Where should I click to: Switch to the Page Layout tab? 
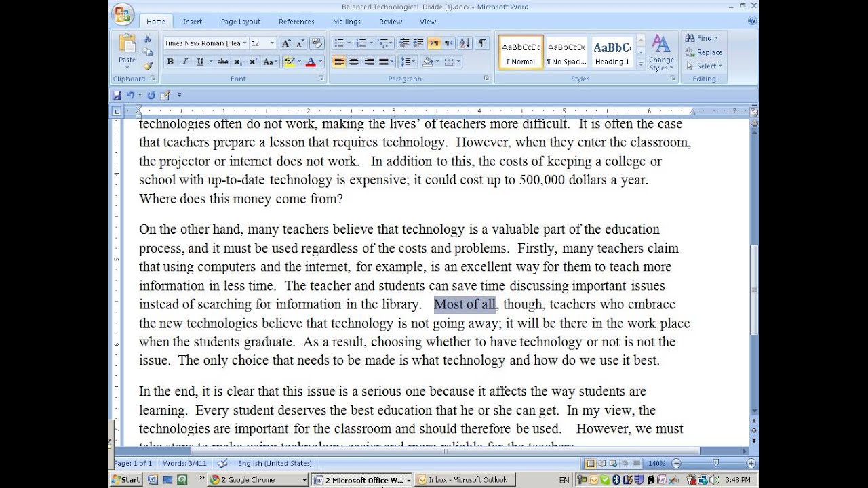(x=241, y=22)
